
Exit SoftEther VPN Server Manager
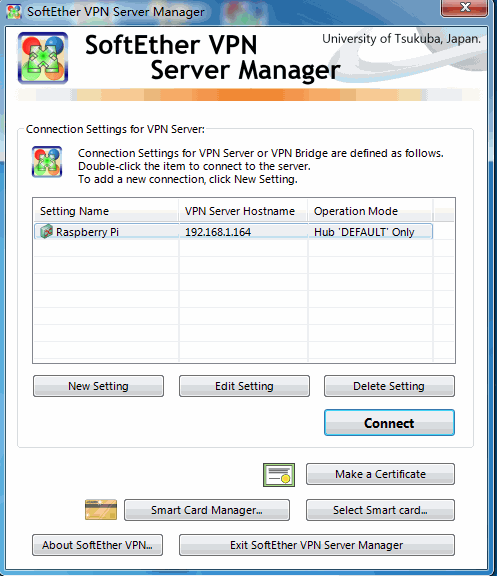(x=317, y=545)
